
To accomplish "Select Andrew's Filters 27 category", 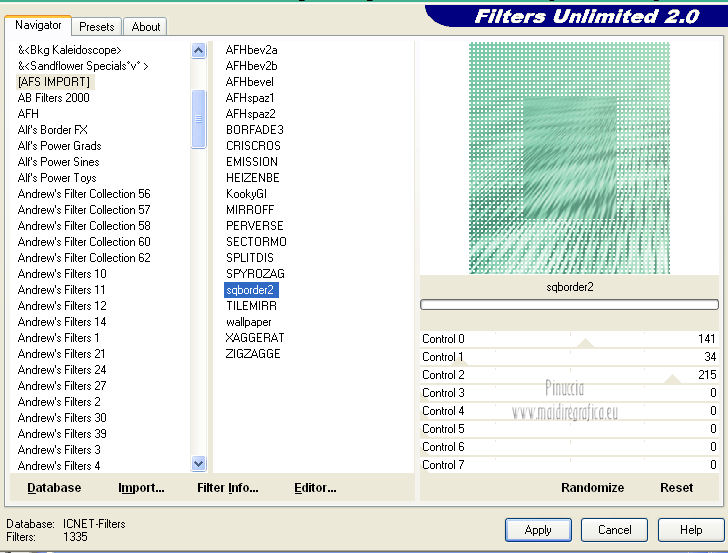I will (62, 386).
